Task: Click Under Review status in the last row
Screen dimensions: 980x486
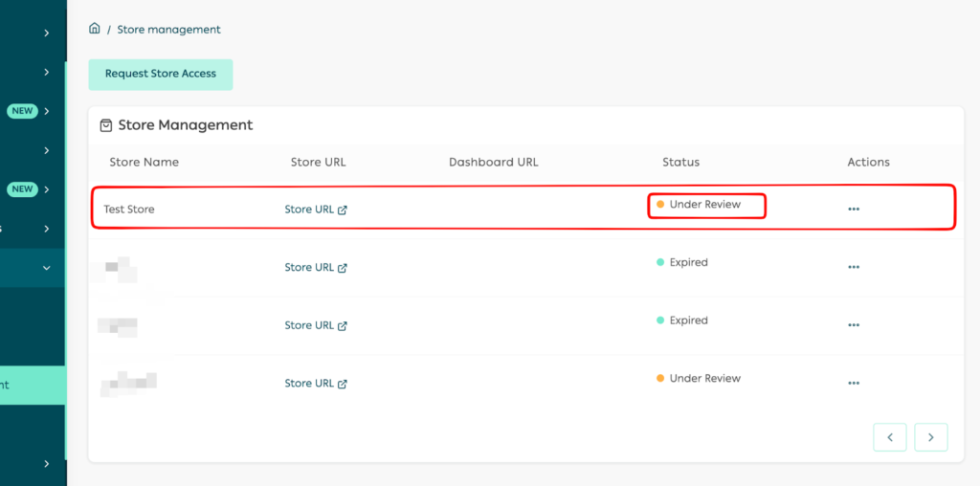Action: tap(699, 379)
